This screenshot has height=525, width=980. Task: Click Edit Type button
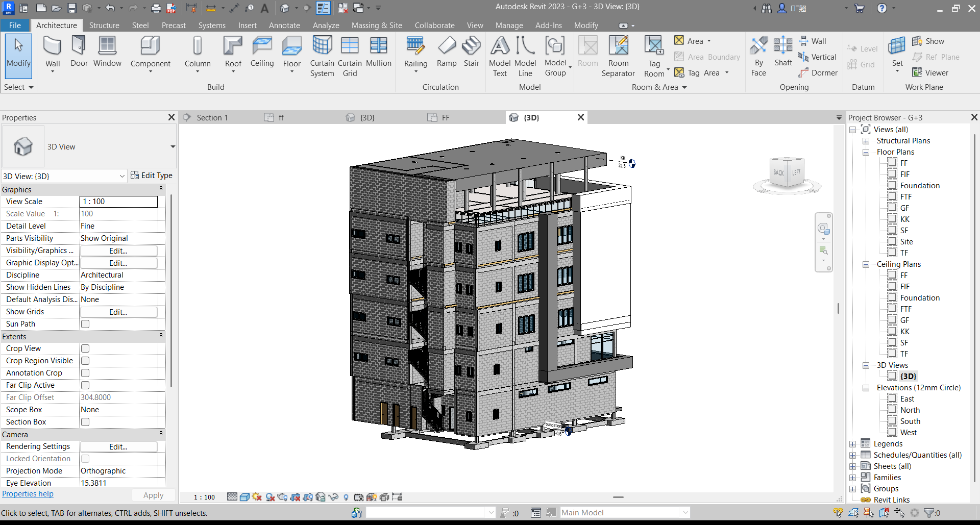tap(152, 176)
